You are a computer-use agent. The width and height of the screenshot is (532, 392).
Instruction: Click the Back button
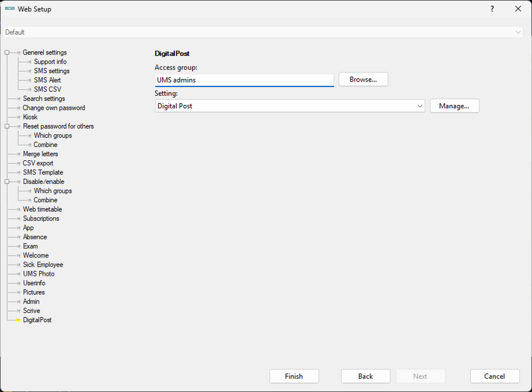click(x=365, y=376)
